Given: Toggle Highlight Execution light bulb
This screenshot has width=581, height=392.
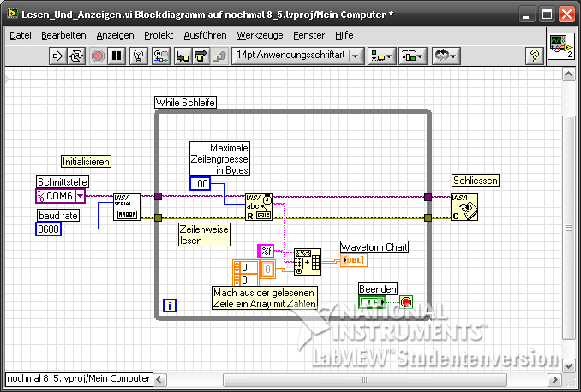Looking at the screenshot, I should point(139,56).
